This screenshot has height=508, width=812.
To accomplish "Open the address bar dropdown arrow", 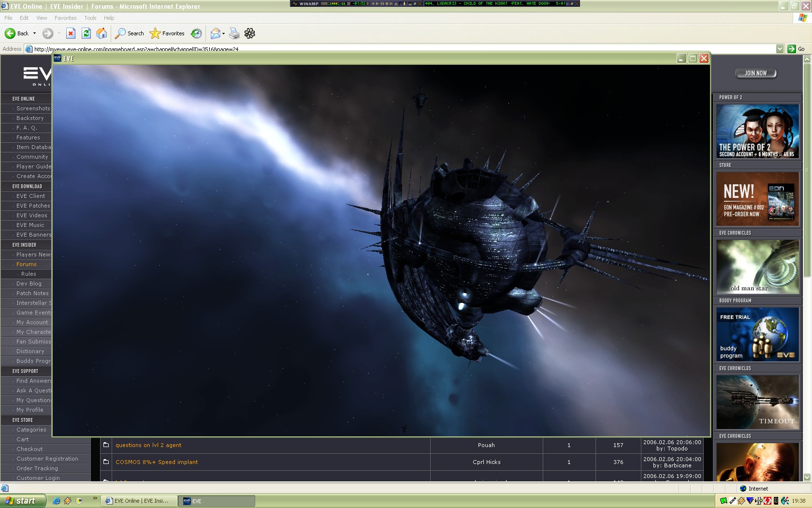I will point(780,49).
